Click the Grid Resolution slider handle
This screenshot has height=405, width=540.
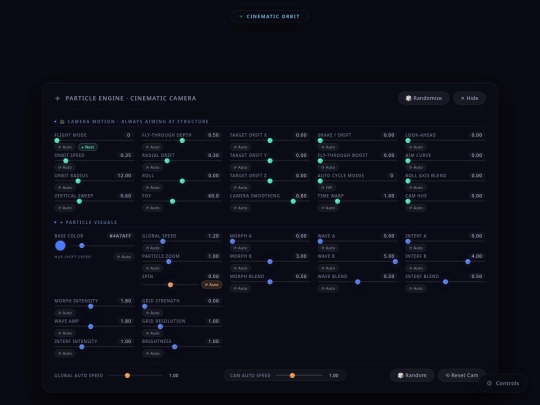(x=160, y=326)
